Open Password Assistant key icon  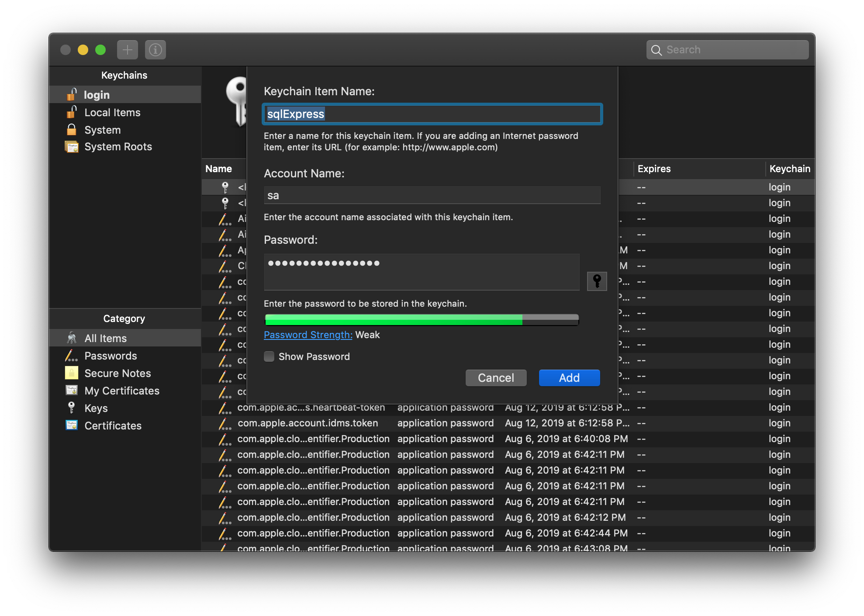(597, 281)
